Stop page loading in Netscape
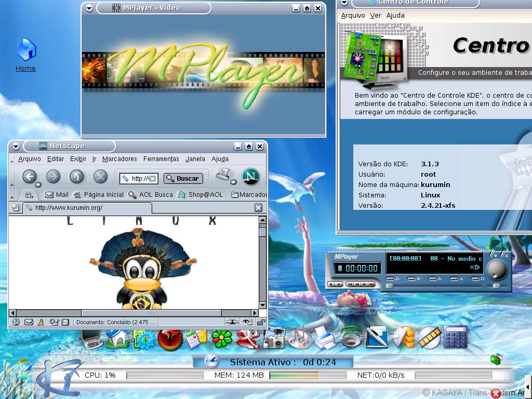 click(100, 176)
